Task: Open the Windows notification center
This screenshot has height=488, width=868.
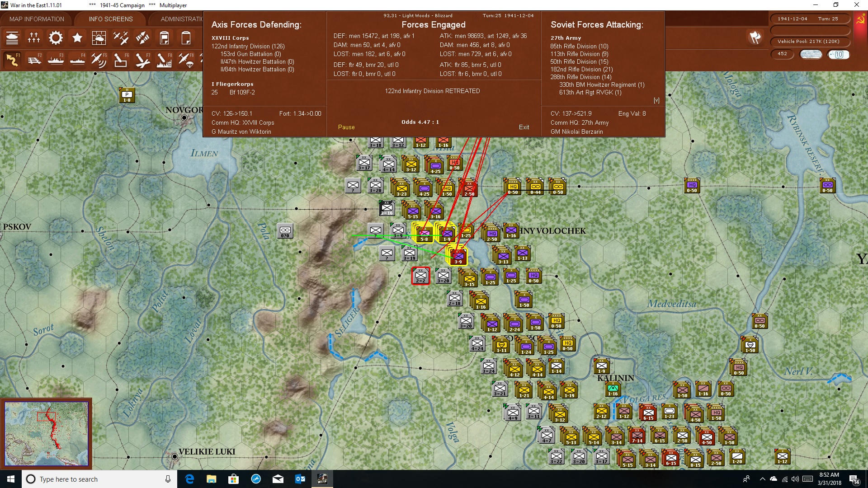Action: coord(854,479)
